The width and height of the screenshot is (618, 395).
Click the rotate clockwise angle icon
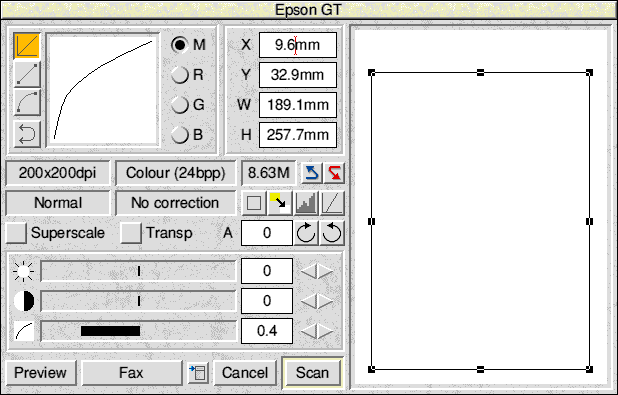click(306, 233)
